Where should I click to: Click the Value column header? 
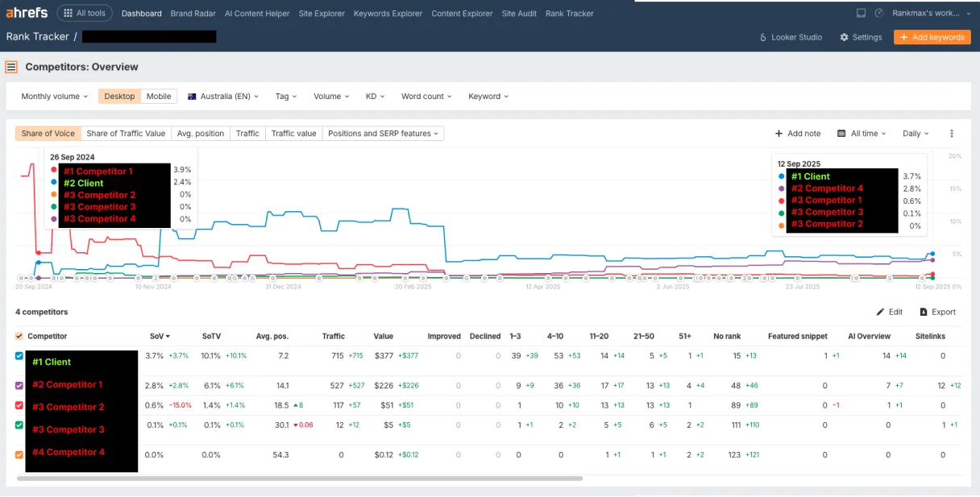(x=383, y=336)
